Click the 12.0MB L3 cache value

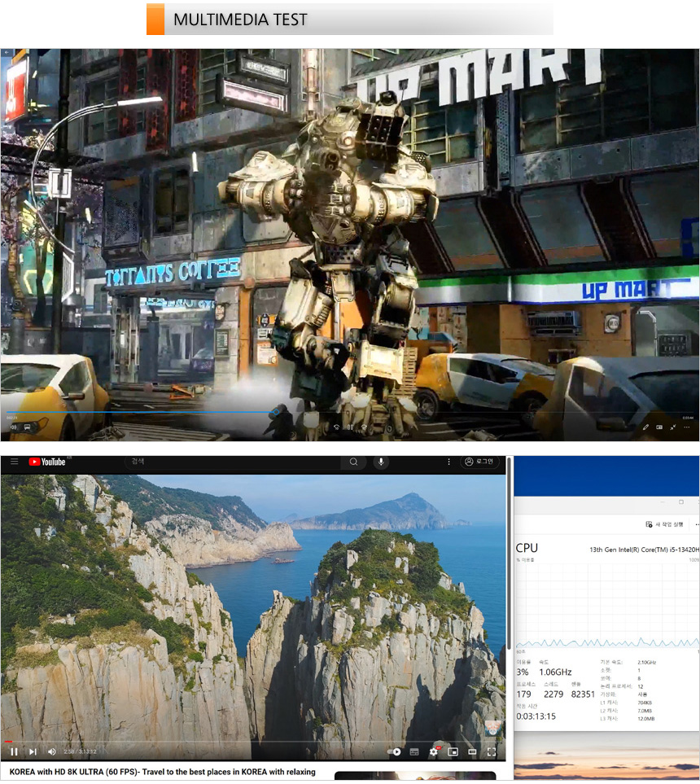(x=645, y=719)
